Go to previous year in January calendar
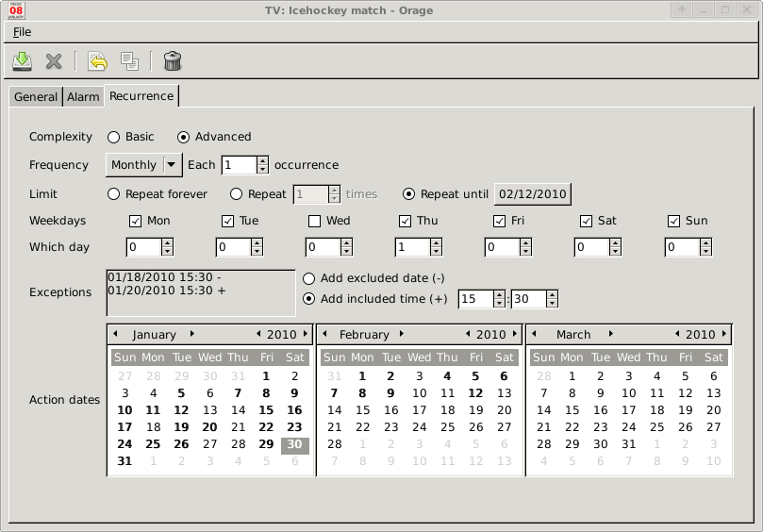 258,334
